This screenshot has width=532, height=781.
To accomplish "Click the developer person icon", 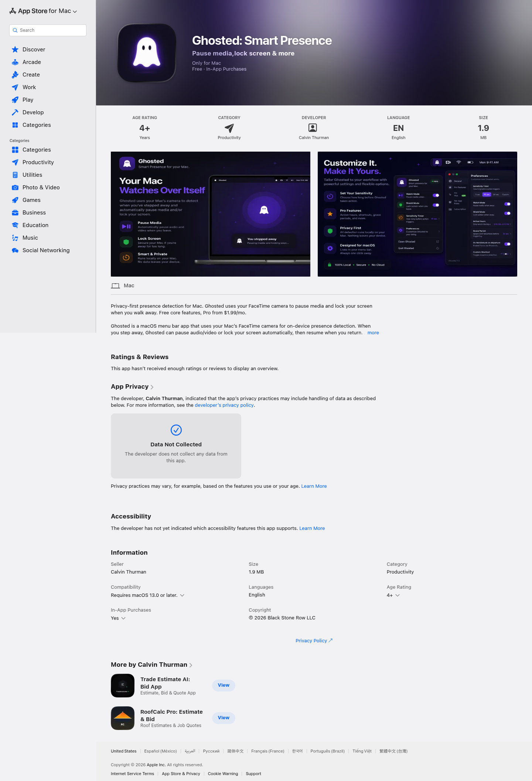I will click(x=313, y=128).
